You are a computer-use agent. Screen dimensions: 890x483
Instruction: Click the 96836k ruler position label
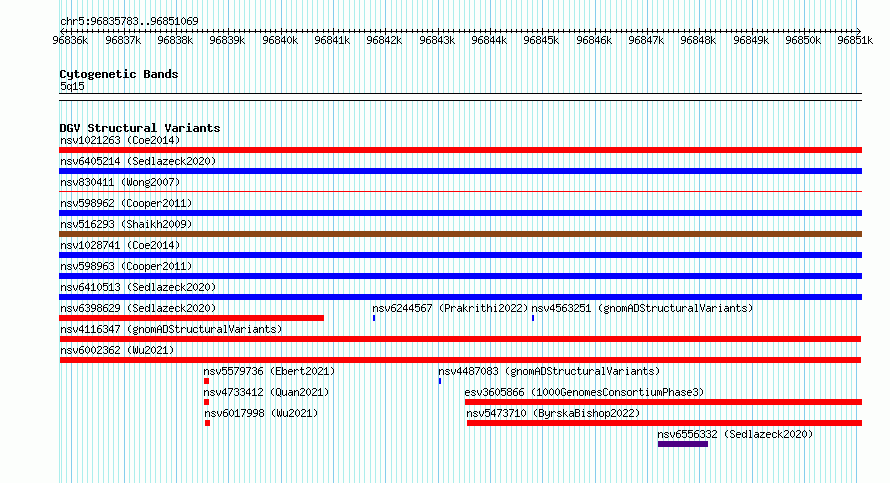click(70, 40)
